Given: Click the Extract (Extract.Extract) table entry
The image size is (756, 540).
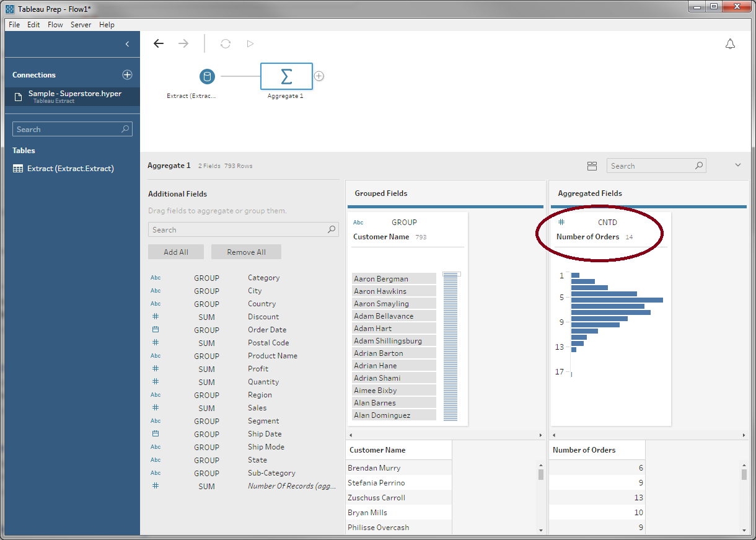Looking at the screenshot, I should tap(72, 169).
